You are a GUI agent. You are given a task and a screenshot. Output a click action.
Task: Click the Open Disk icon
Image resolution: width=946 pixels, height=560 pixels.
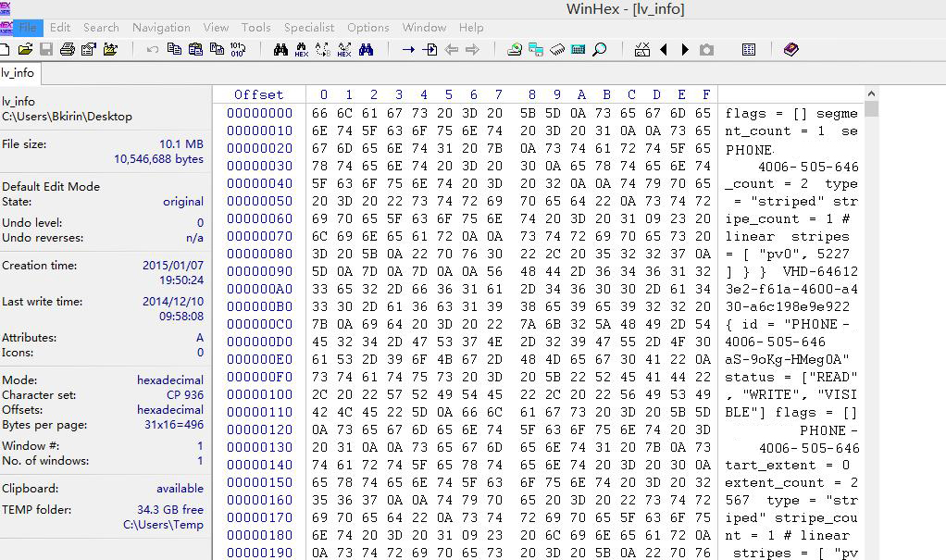(514, 49)
